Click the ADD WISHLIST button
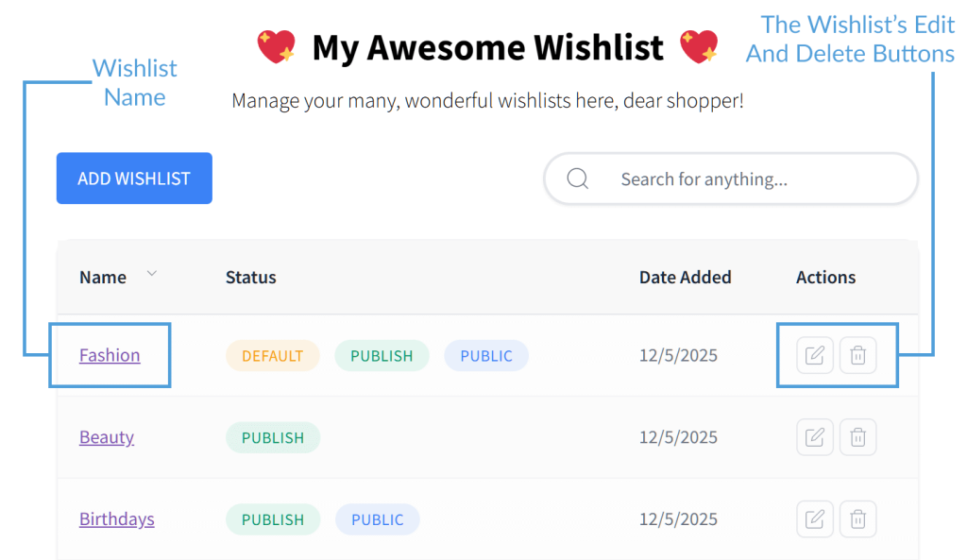This screenshot has height=560, width=967. pyautogui.click(x=133, y=178)
